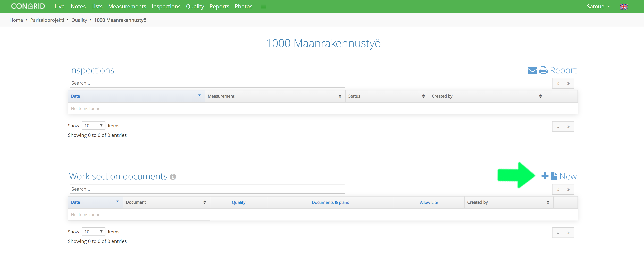Viewport: 644px width, 263px height.
Task: Open the Inspections show items count dropdown
Action: 93,125
